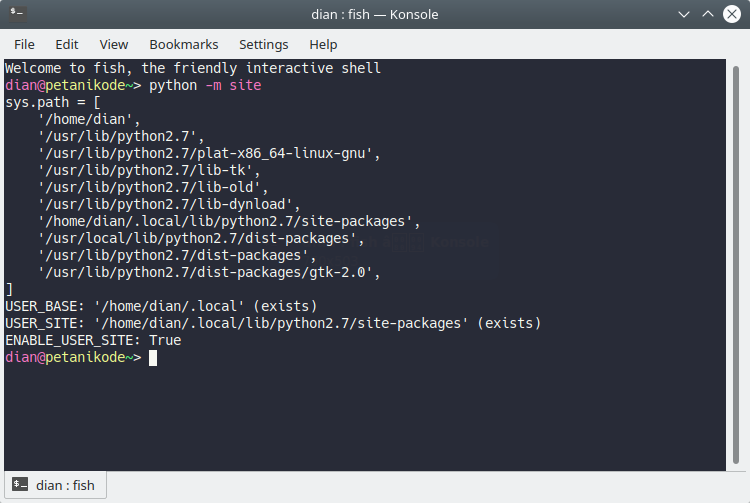750x503 pixels.
Task: Close the Konsole window
Action: pyautogui.click(x=732, y=15)
